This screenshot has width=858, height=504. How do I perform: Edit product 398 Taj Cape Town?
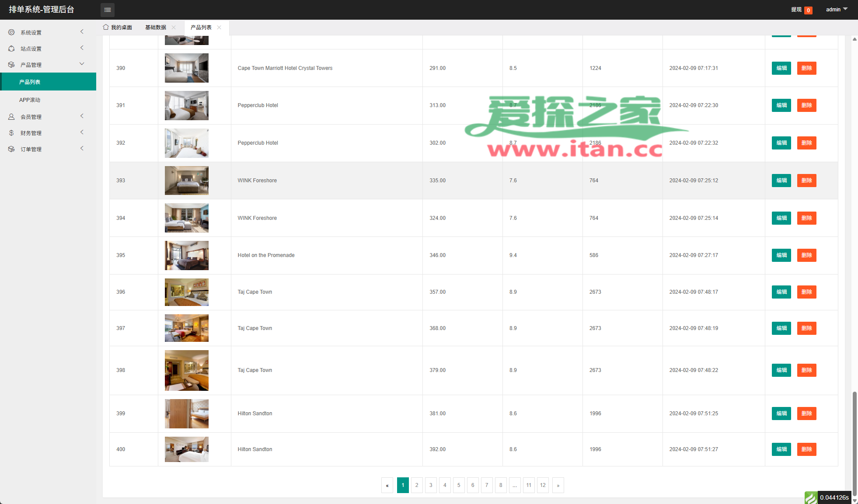[x=781, y=370]
